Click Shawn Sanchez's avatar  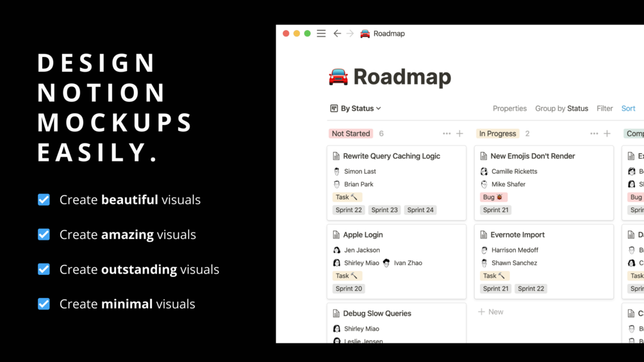[x=484, y=263]
